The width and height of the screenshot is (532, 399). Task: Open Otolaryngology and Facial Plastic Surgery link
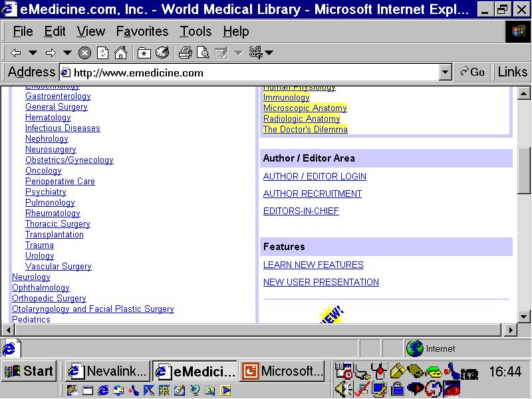click(93, 309)
